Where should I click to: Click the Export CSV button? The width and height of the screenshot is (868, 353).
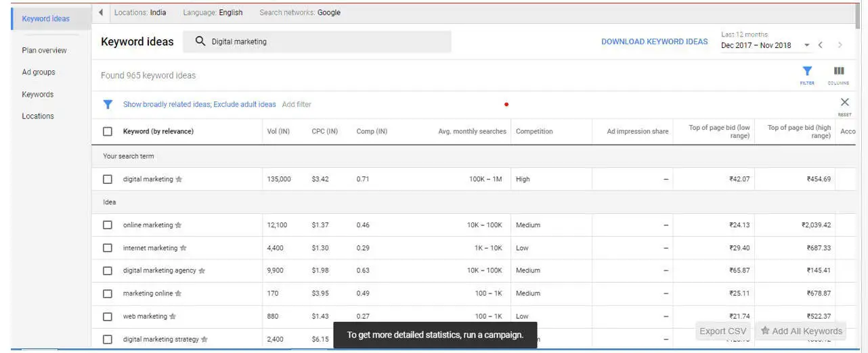722,331
